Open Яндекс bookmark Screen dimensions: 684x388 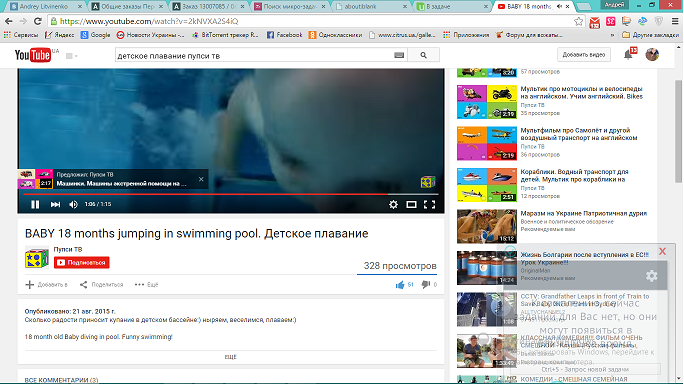[x=60, y=35]
